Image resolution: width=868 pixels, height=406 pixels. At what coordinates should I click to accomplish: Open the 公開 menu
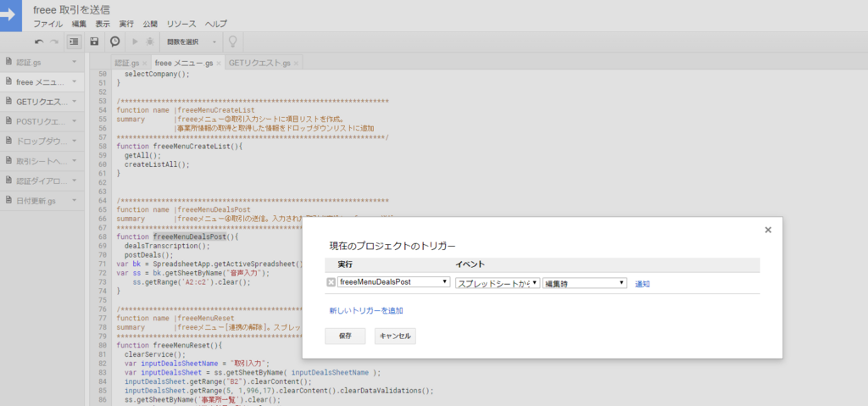pyautogui.click(x=150, y=24)
